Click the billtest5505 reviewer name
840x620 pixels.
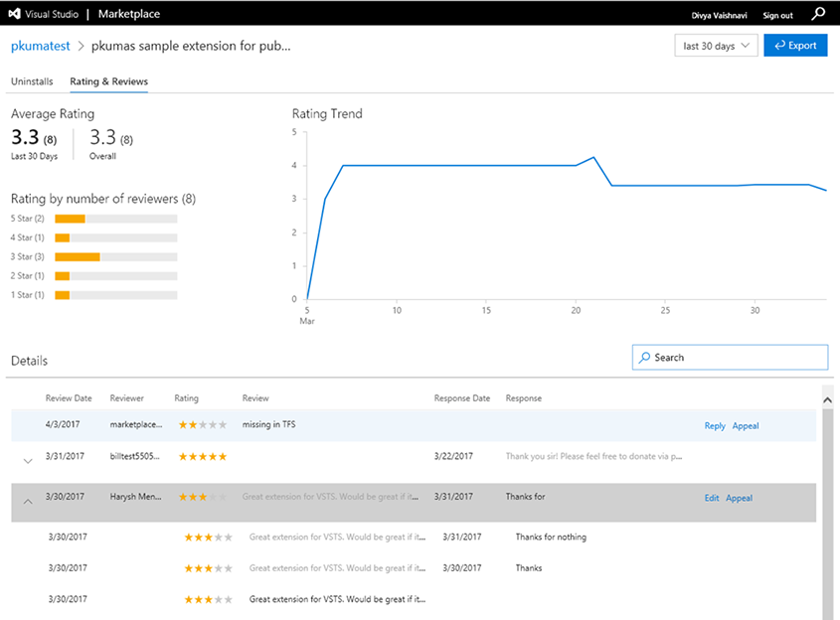(x=135, y=456)
